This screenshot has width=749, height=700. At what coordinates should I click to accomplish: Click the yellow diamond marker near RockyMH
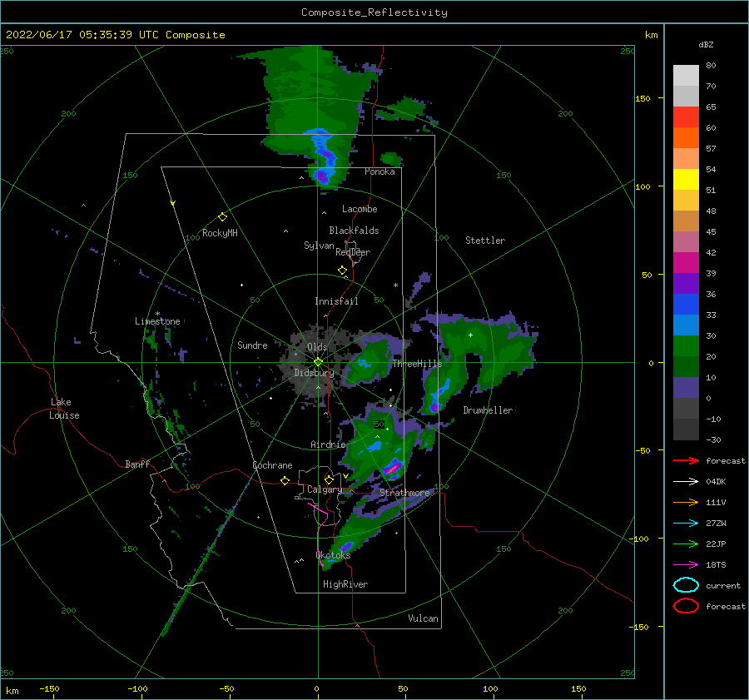pyautogui.click(x=222, y=217)
